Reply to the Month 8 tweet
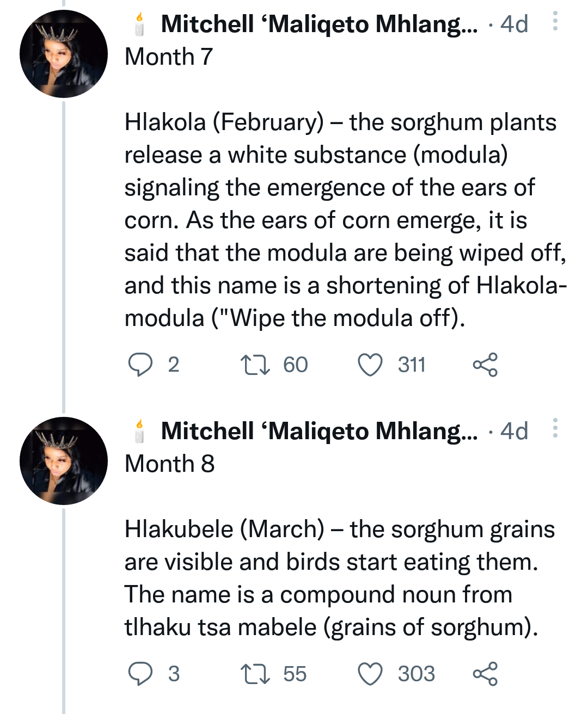Image resolution: width=588 pixels, height=714 pixels. [140, 674]
